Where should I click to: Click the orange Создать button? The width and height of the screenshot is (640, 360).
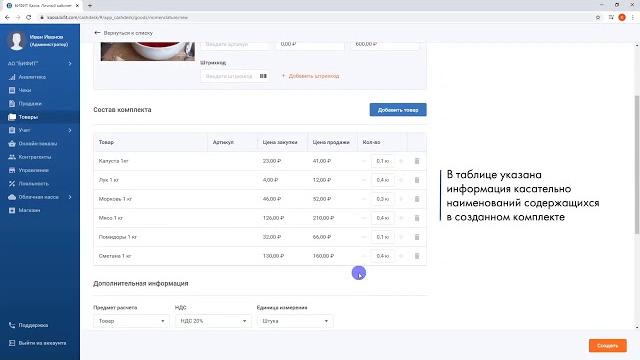[x=607, y=346]
